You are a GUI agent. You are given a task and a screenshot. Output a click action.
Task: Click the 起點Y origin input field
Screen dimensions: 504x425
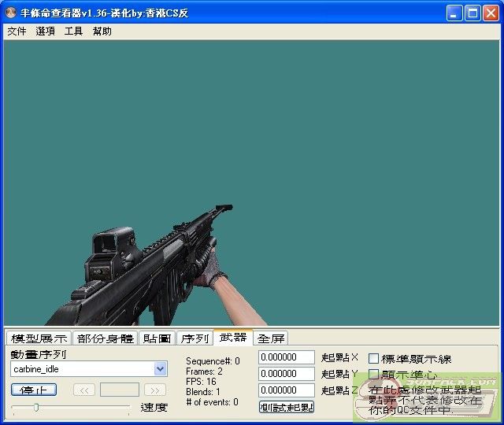287,374
